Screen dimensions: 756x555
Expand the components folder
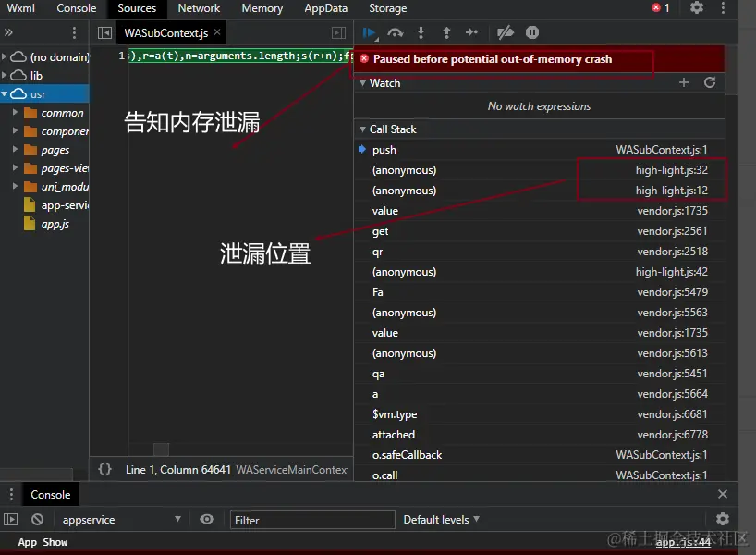tap(15, 130)
